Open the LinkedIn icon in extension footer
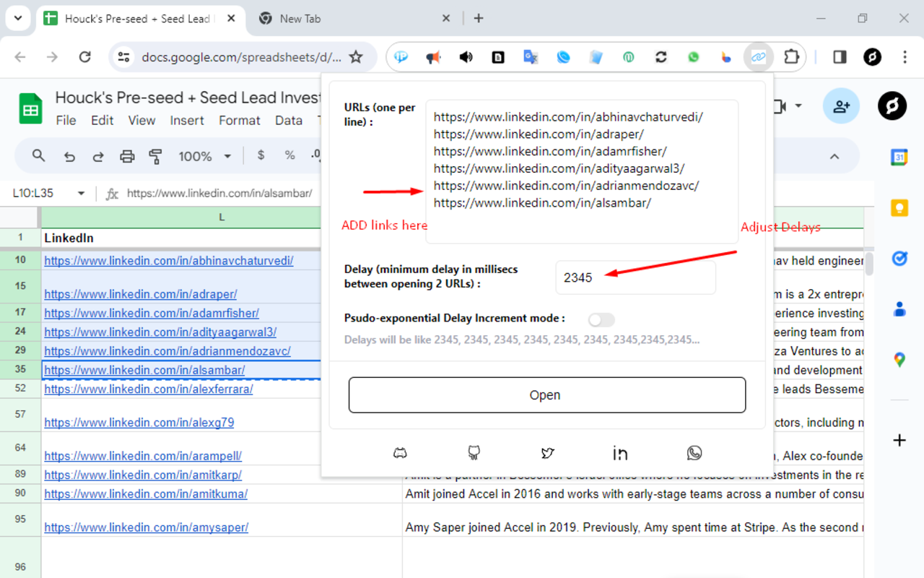Screen dimensions: 924x578 (620, 453)
